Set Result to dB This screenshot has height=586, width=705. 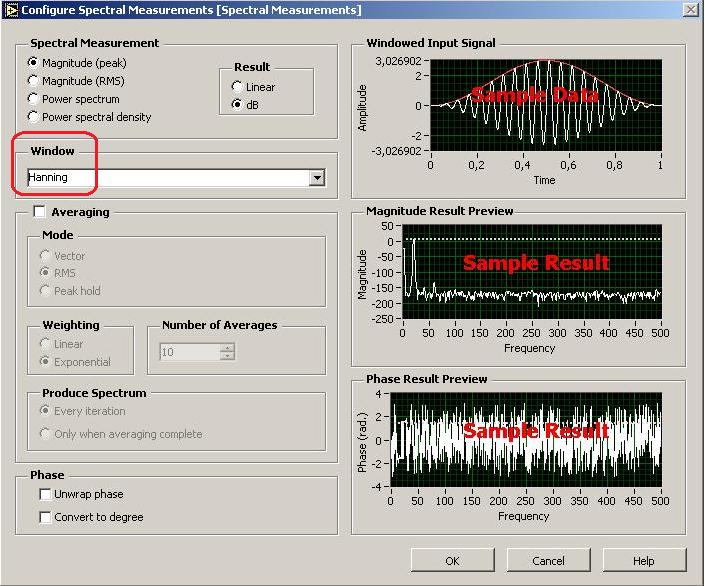point(245,105)
